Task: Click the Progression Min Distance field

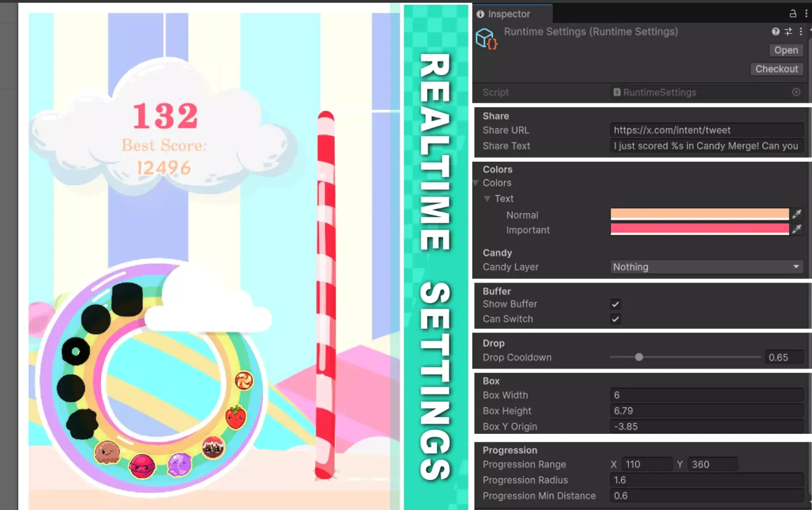Action: pos(707,496)
